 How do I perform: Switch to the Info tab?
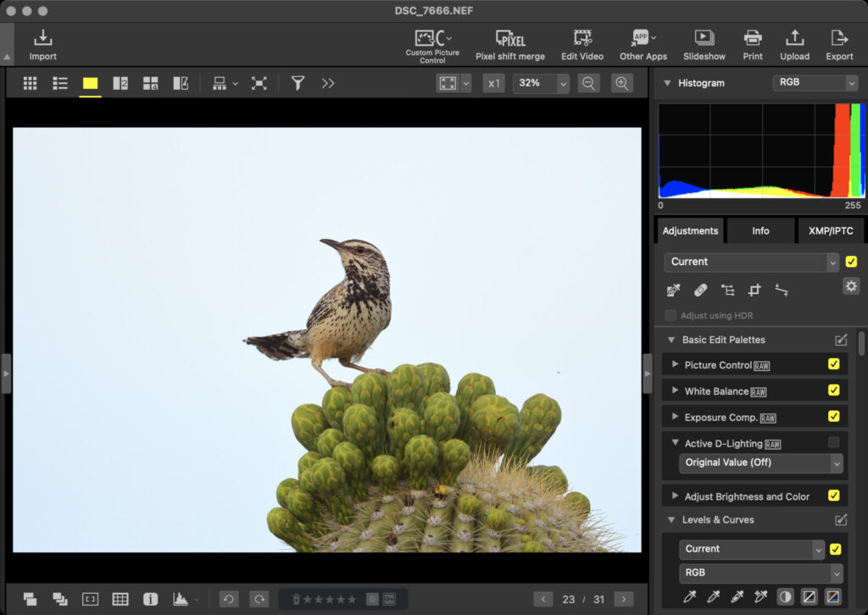pyautogui.click(x=760, y=230)
